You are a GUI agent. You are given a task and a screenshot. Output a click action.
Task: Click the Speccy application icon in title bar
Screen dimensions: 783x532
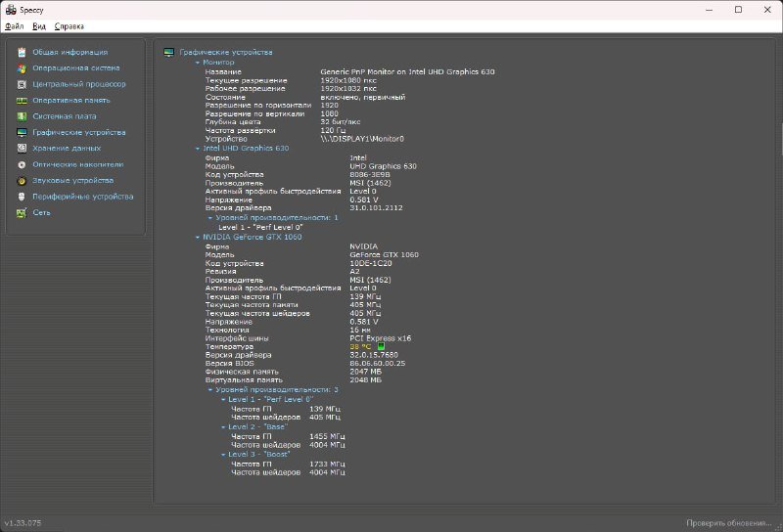[x=11, y=10]
